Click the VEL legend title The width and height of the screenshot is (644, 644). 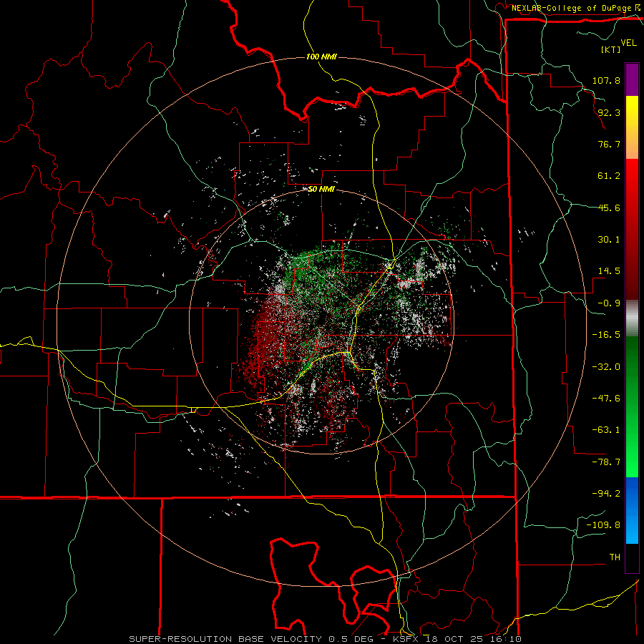pos(628,43)
